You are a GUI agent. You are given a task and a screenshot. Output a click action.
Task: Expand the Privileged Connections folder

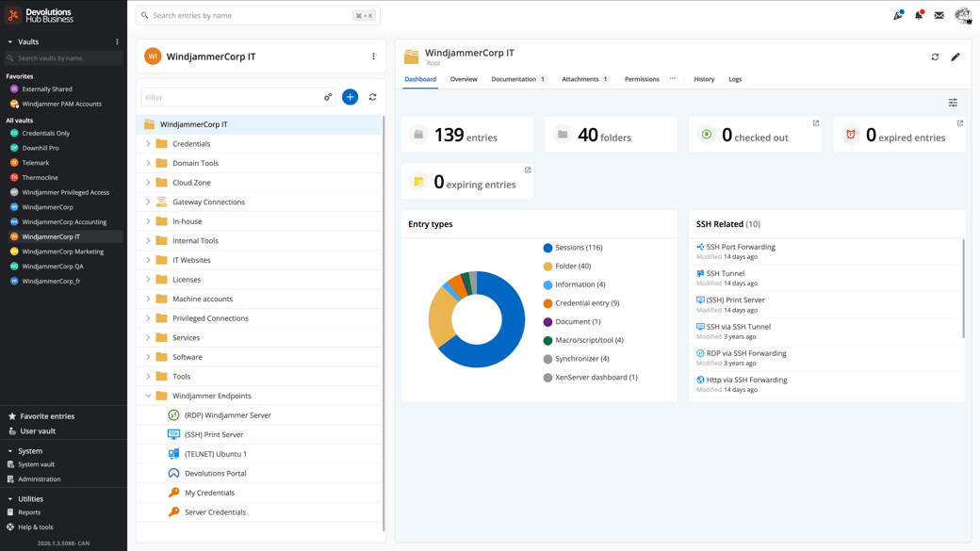coord(148,318)
